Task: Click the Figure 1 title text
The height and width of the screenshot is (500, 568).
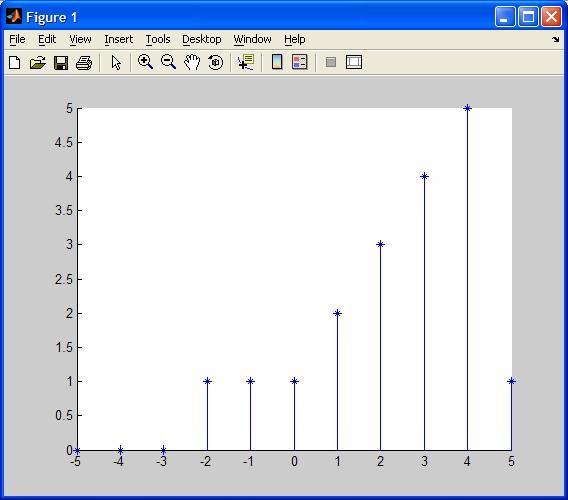Action: (x=52, y=17)
